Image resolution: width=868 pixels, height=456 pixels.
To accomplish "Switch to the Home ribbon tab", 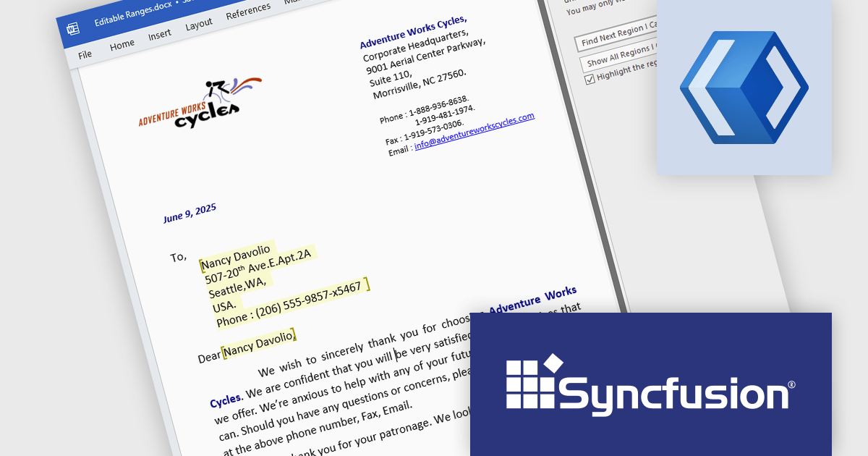I will click(122, 43).
